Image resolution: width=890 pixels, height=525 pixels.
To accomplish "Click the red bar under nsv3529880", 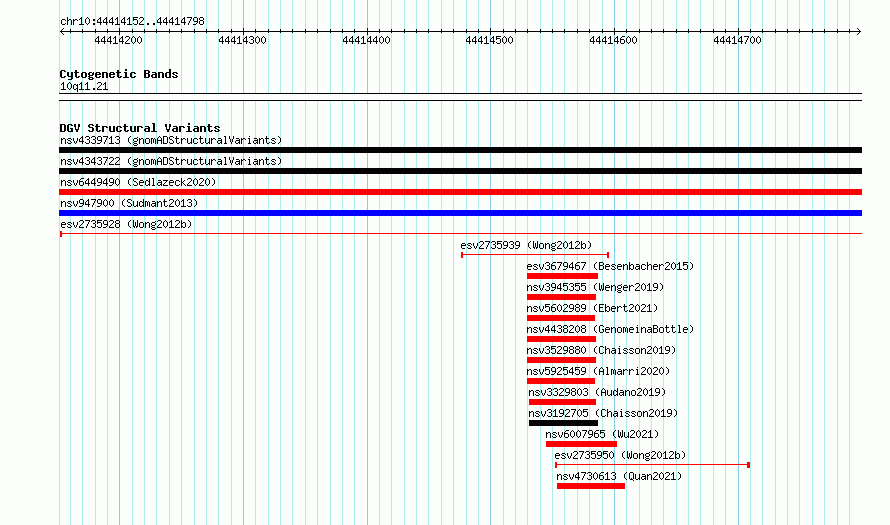I will pos(561,360).
